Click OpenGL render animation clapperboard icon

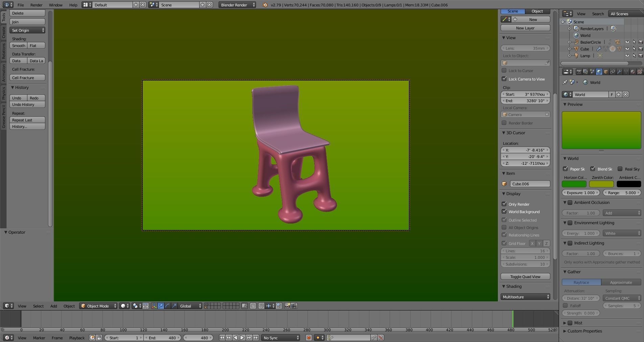click(294, 306)
